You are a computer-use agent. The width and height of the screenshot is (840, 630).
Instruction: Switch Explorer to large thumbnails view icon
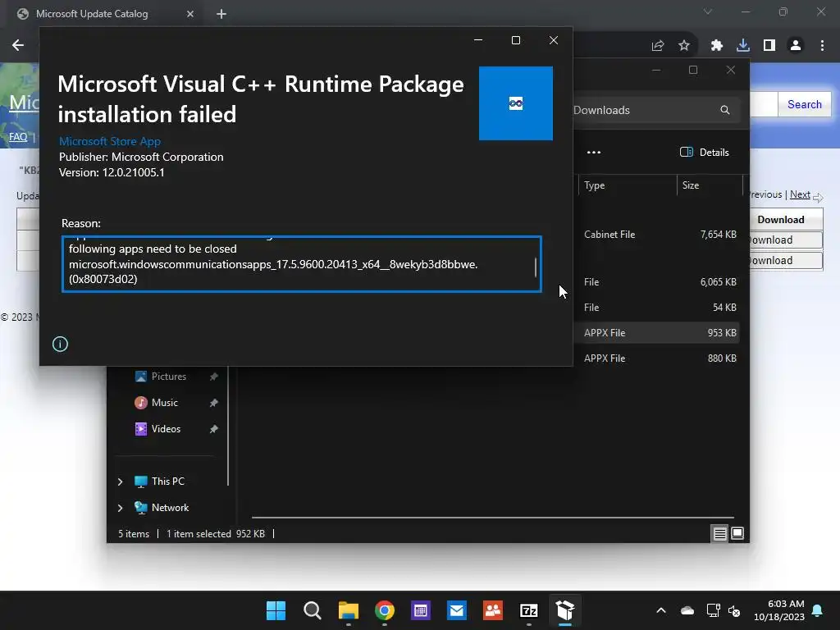tap(737, 533)
